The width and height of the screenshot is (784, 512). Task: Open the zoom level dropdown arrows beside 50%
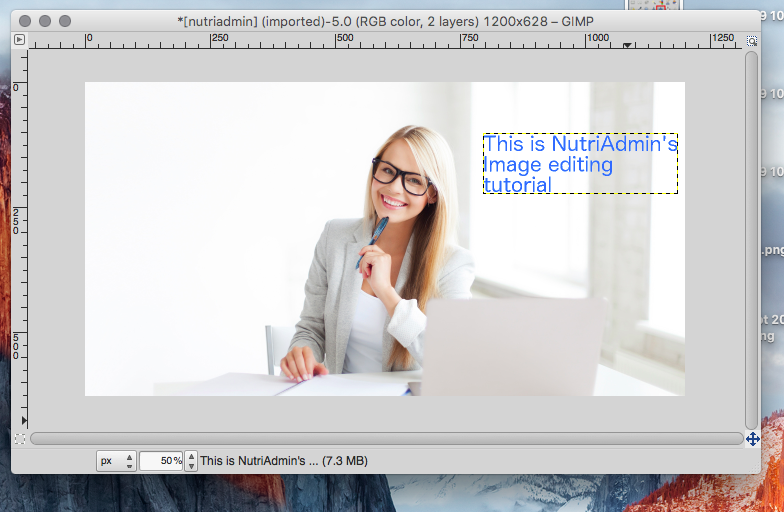tap(191, 460)
